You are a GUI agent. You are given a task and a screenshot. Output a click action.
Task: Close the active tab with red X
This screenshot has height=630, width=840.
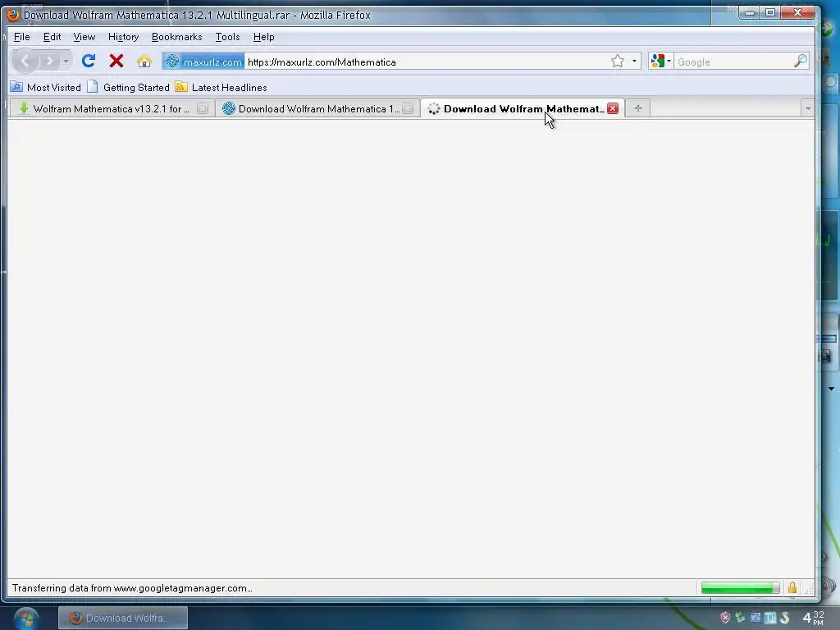pyautogui.click(x=613, y=108)
